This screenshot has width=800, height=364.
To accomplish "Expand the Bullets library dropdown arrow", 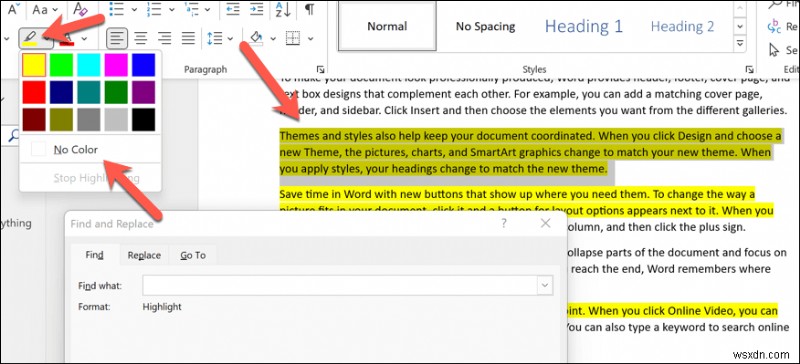I will point(134,9).
